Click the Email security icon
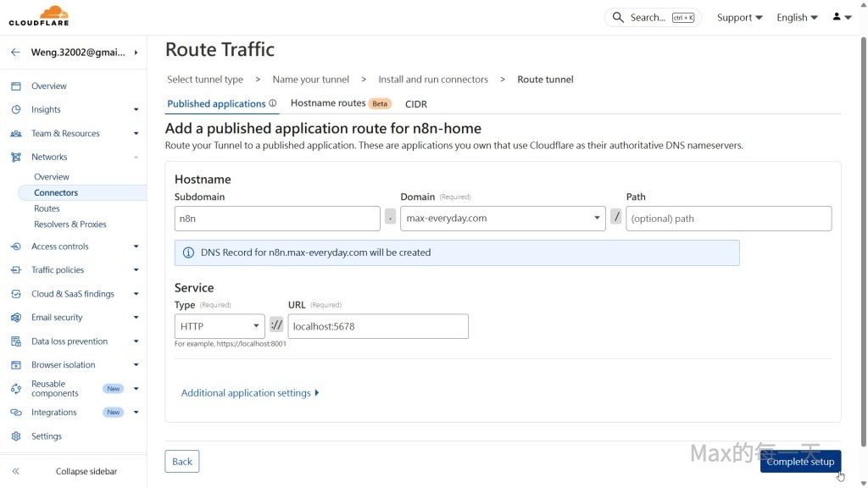 pyautogui.click(x=15, y=318)
